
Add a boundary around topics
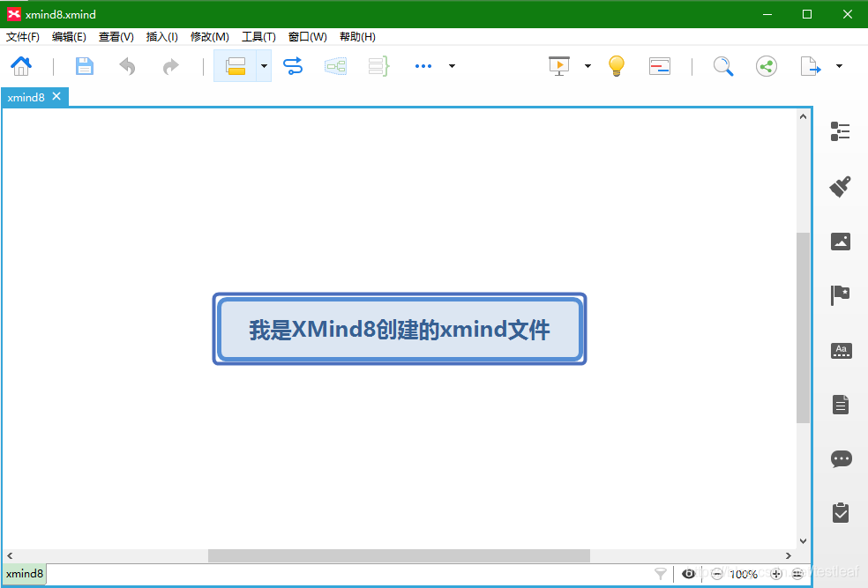[x=335, y=66]
